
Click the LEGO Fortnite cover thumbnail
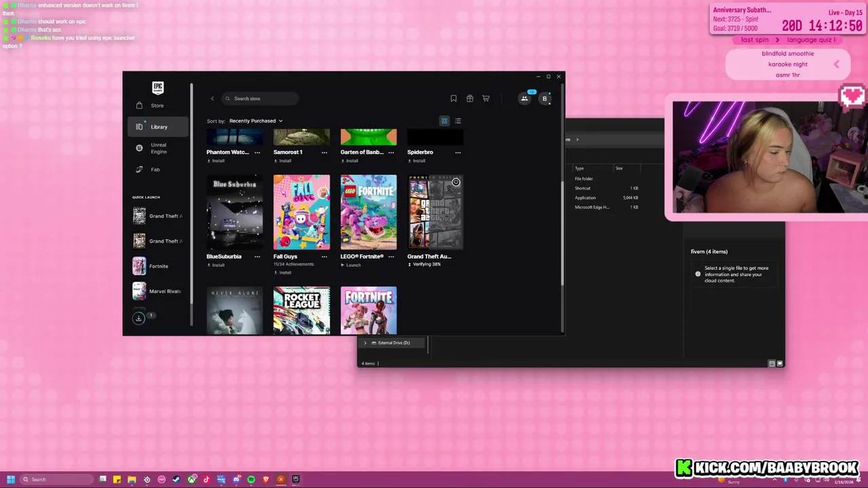coord(369,212)
